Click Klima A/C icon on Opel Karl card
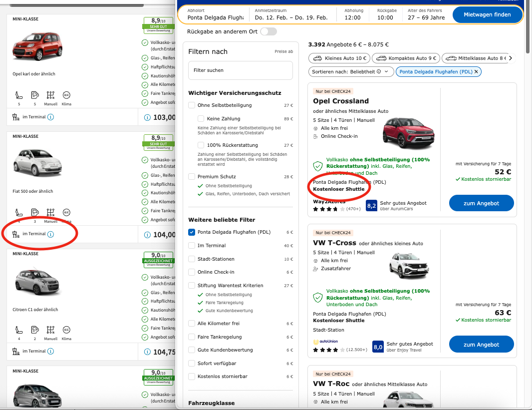Viewport: 532px width, 410px height. click(66, 95)
